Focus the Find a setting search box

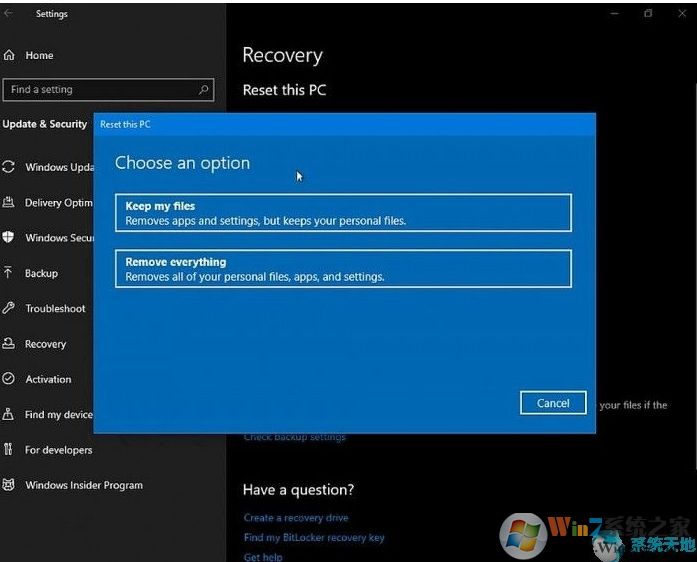click(x=108, y=90)
